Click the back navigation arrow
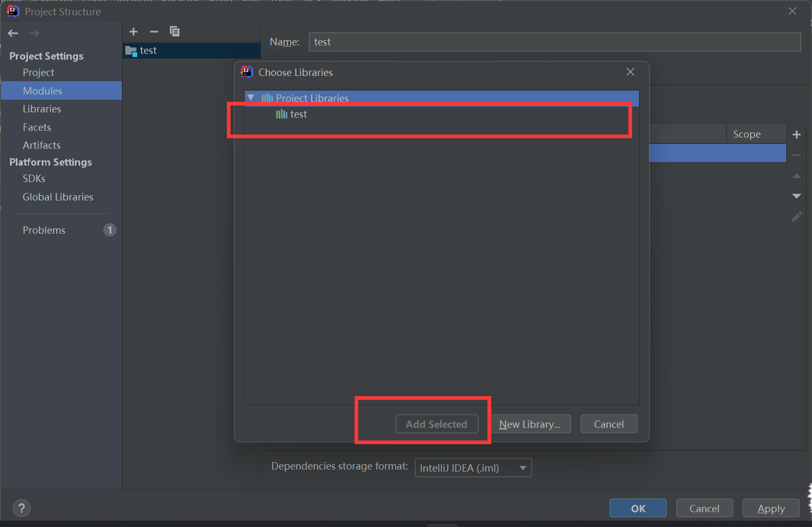This screenshot has height=527, width=812. point(13,33)
